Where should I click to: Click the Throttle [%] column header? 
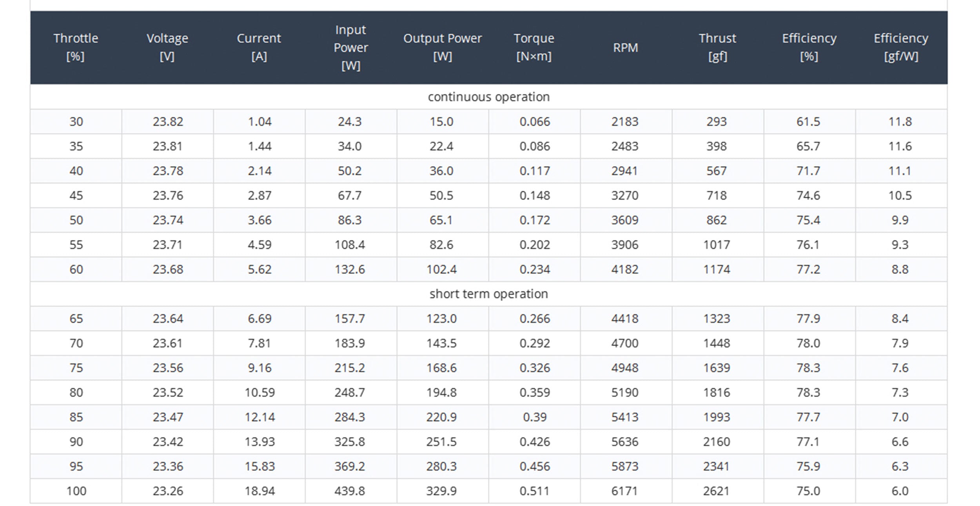click(76, 47)
